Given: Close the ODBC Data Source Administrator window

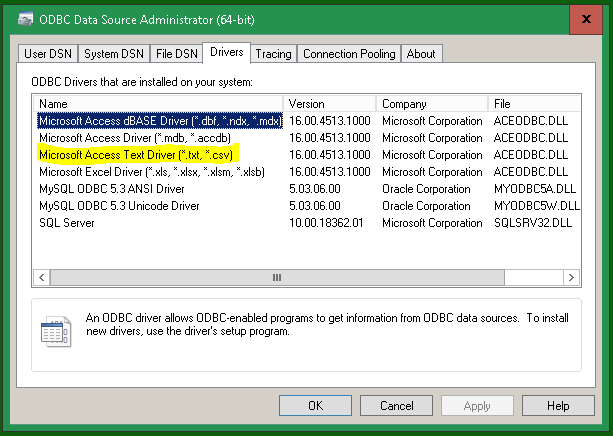Looking at the screenshot, I should pyautogui.click(x=586, y=19).
